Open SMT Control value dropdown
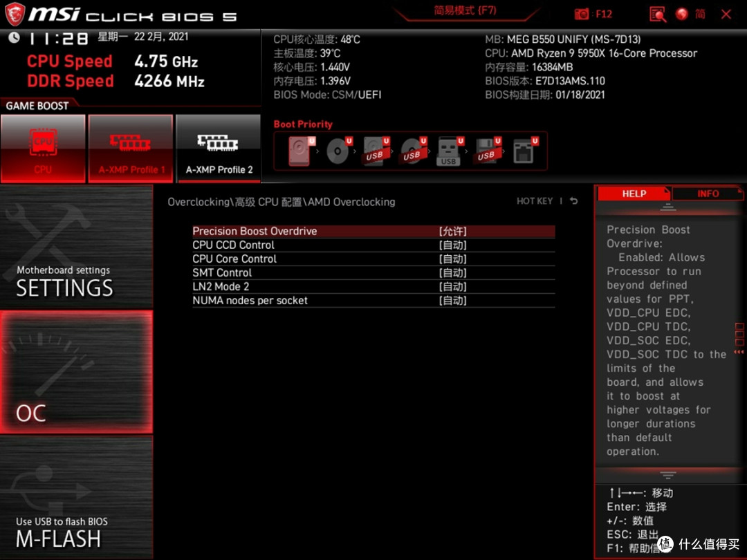This screenshot has width=747, height=560. pyautogui.click(x=452, y=273)
